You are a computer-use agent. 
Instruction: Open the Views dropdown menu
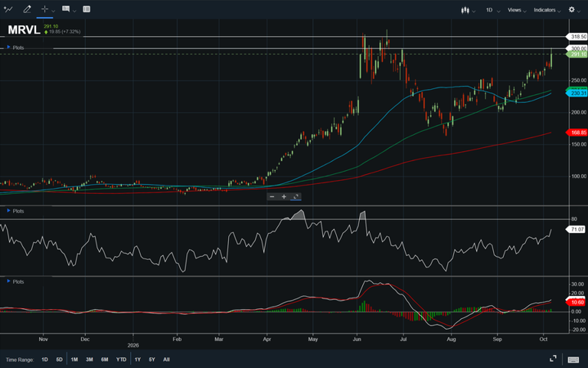pos(517,10)
